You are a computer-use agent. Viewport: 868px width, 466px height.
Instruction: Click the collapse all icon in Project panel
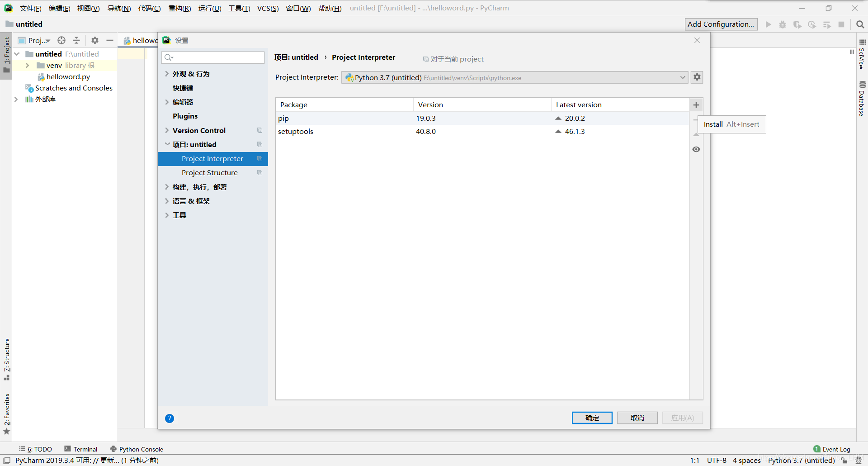[x=76, y=40]
